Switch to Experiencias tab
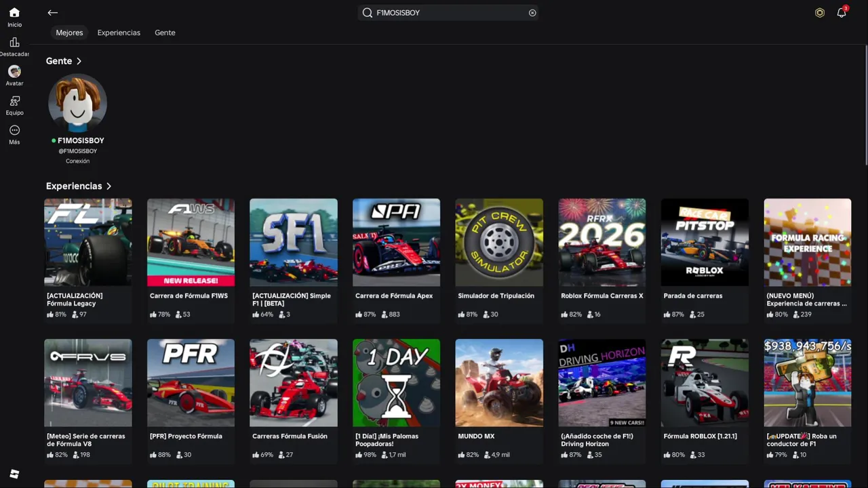Viewport: 868px width, 488px height. click(x=119, y=33)
